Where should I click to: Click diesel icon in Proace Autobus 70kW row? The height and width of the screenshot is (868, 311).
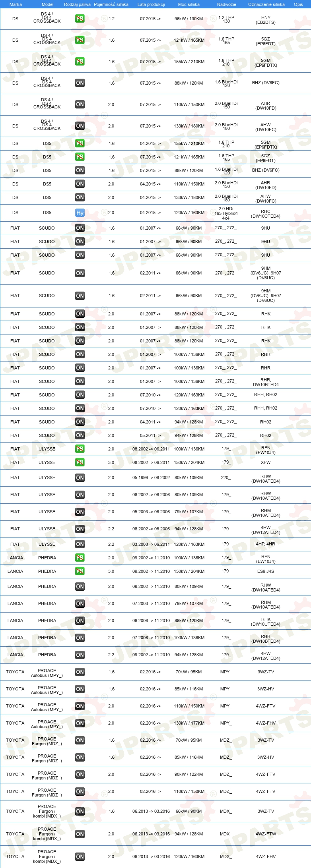pyautogui.click(x=80, y=672)
